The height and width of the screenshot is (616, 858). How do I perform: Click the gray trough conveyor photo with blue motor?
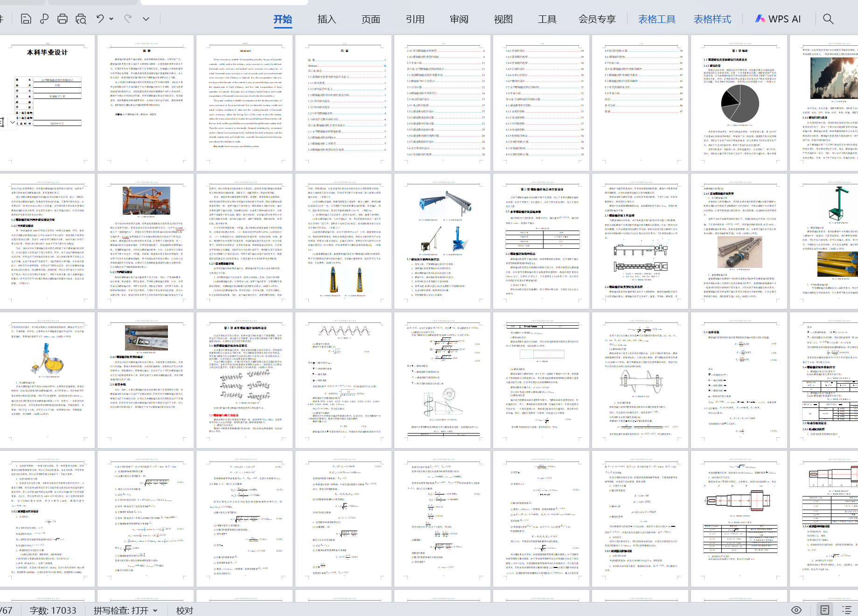[x=739, y=252]
